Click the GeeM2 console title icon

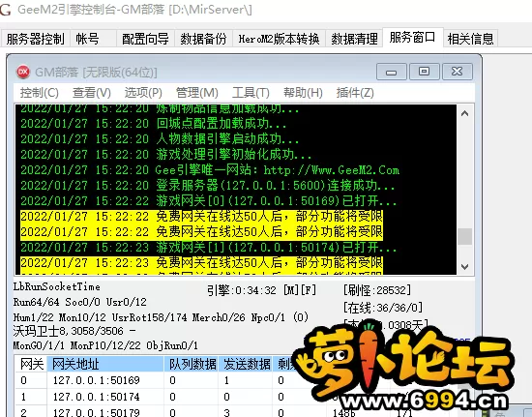pyautogui.click(x=5, y=10)
